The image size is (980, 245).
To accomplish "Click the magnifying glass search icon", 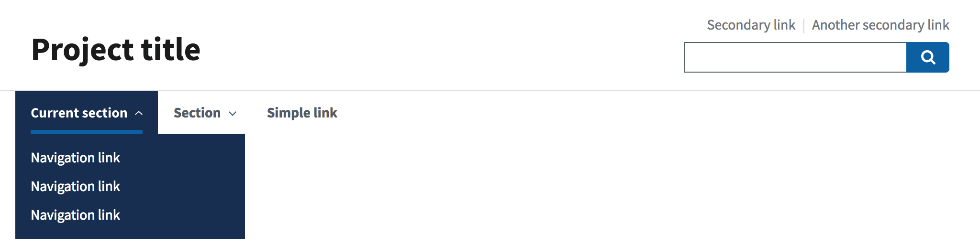I will (x=928, y=57).
